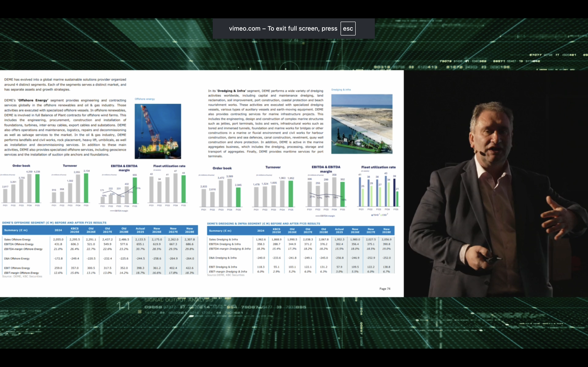Click the Offshore energy crane vessel photo
588x367 pixels.
158,131
